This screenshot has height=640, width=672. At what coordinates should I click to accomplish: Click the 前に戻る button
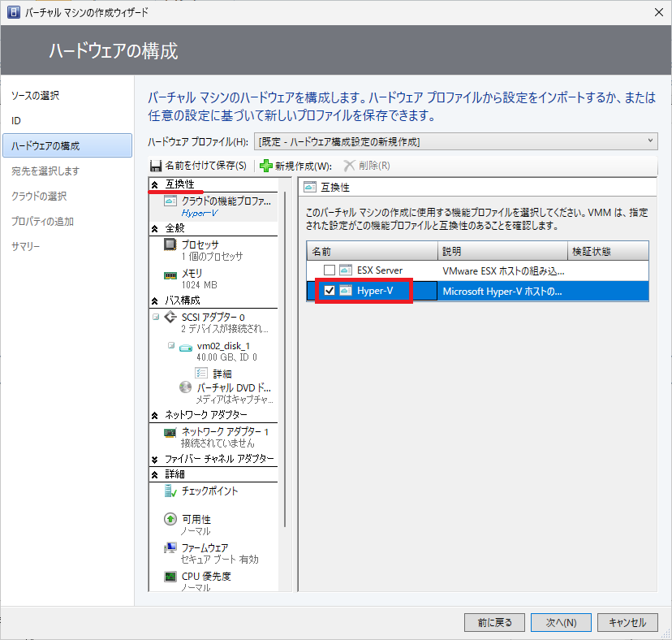click(494, 622)
